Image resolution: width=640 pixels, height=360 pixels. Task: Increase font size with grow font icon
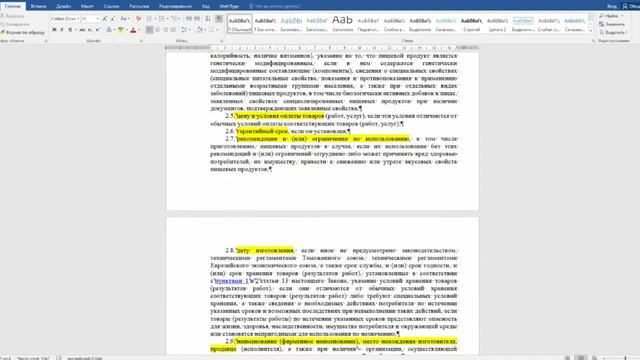pyautogui.click(x=105, y=19)
